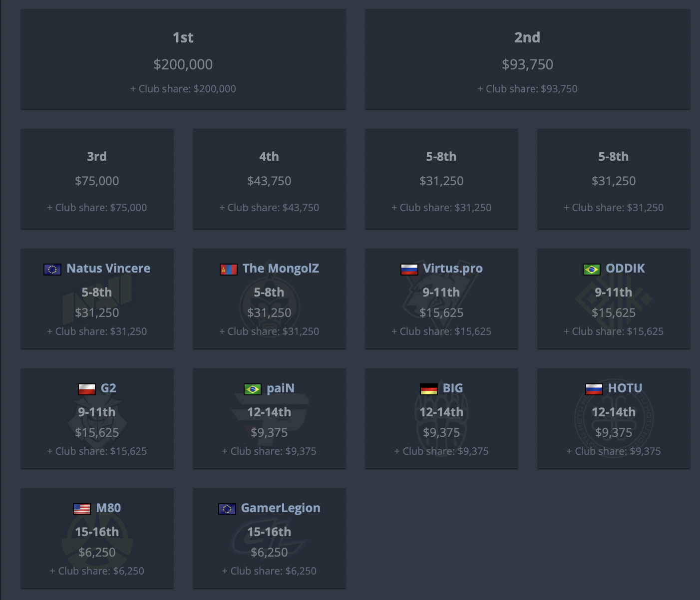Screen dimensions: 700x600
Task: Click the Mongolia flag beside The MongolZ
Action: click(x=229, y=270)
